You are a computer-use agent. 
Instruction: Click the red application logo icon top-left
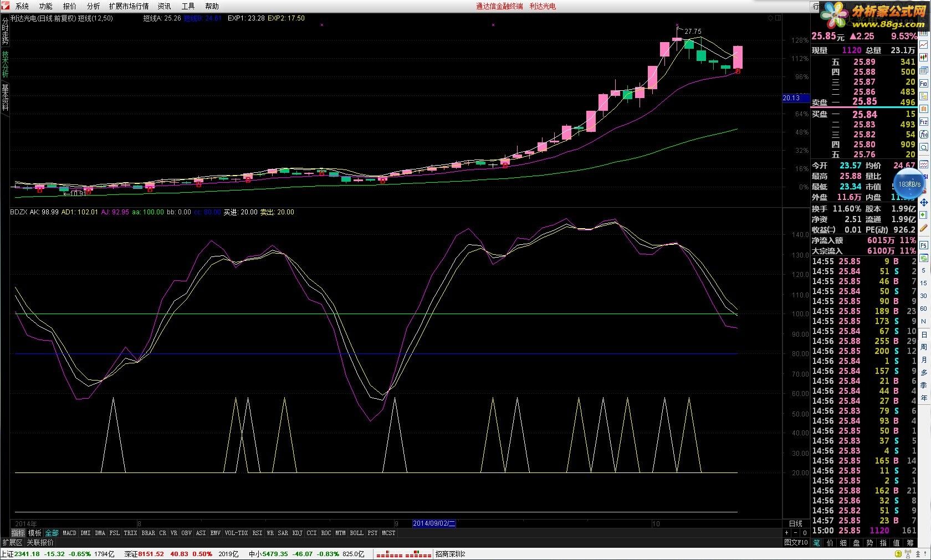(x=6, y=6)
